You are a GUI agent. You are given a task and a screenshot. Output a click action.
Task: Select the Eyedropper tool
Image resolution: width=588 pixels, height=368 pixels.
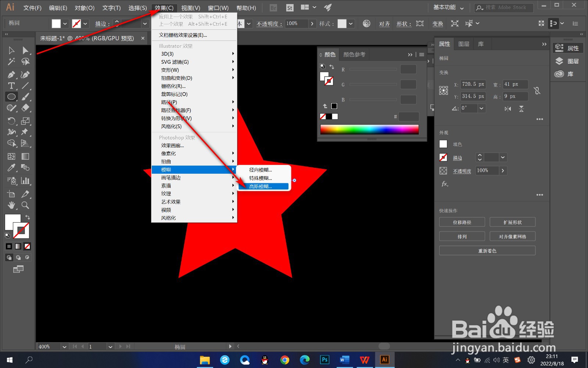coord(11,168)
